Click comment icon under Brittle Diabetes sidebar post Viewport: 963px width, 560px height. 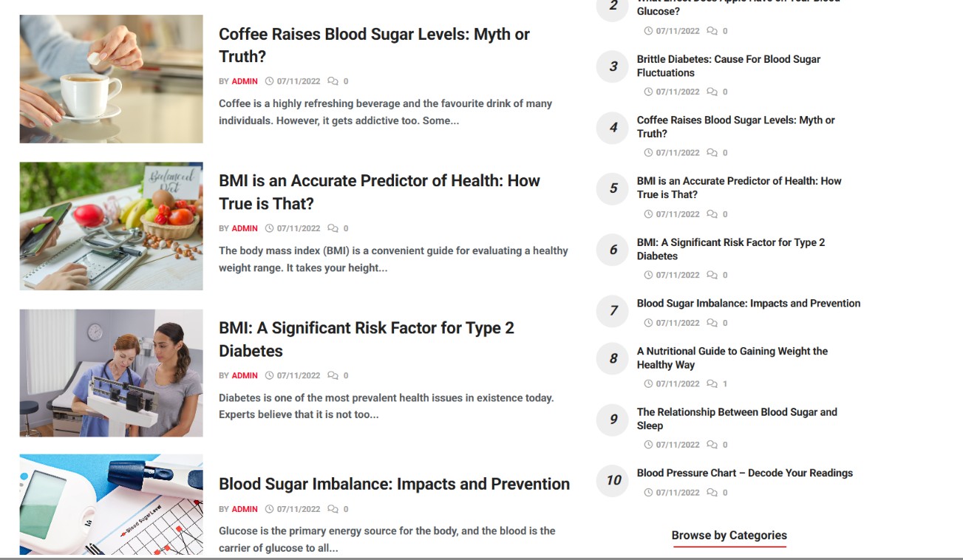712,92
